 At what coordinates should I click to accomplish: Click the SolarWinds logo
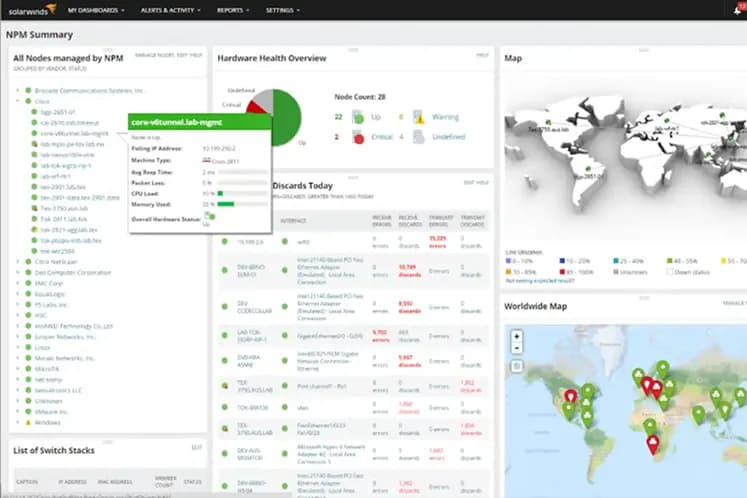[x=32, y=10]
